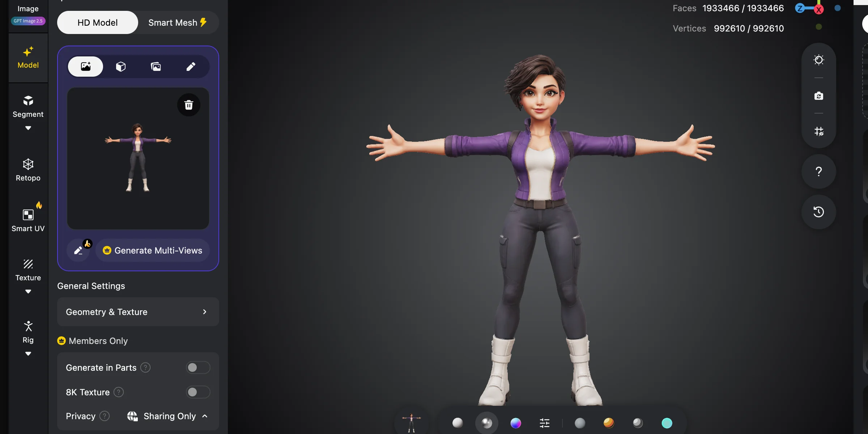
Task: Open the help question mark button
Action: coord(818,171)
